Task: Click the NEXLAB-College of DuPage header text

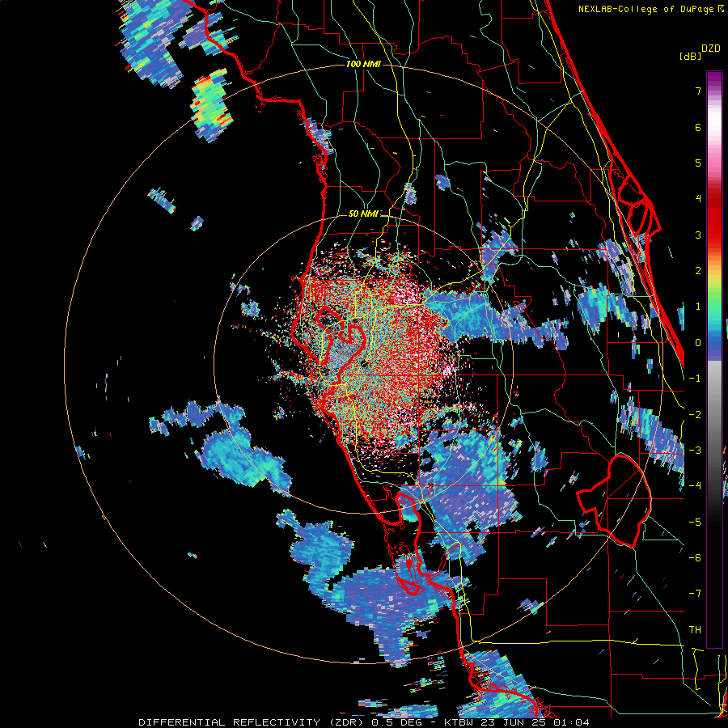Action: click(650, 9)
